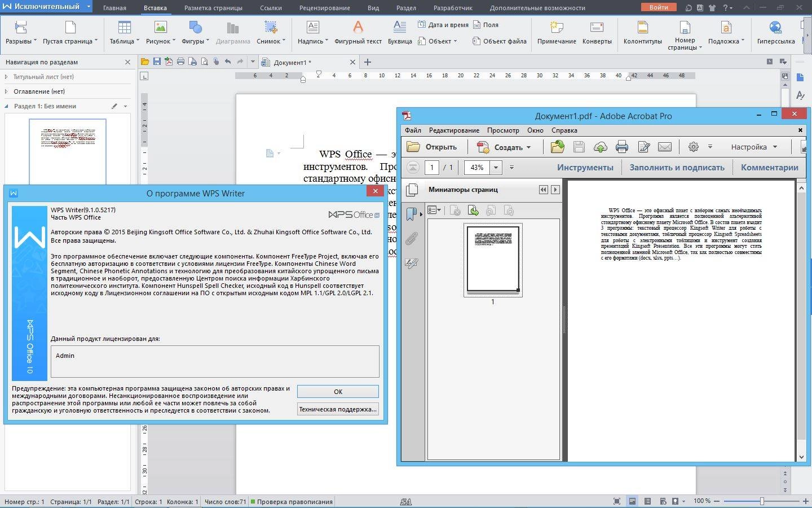The width and height of the screenshot is (812, 508).
Task: Open Заполнить и подписать in Acrobat
Action: tap(677, 167)
